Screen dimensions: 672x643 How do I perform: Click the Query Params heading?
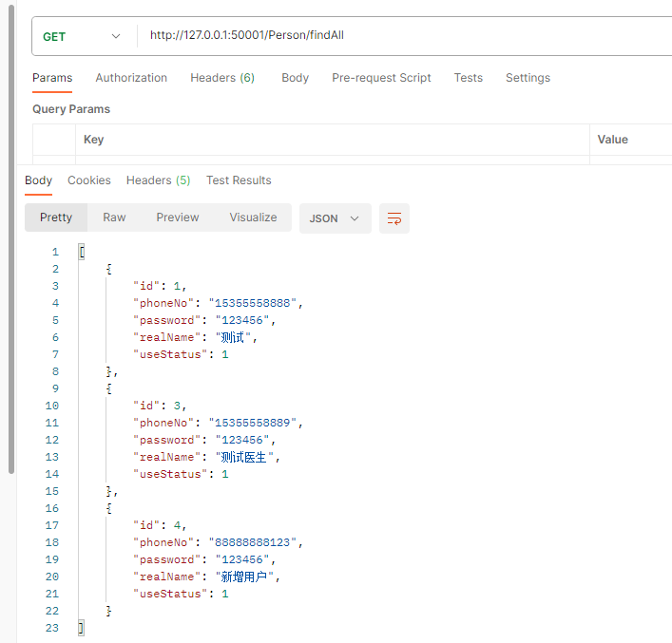(71, 109)
